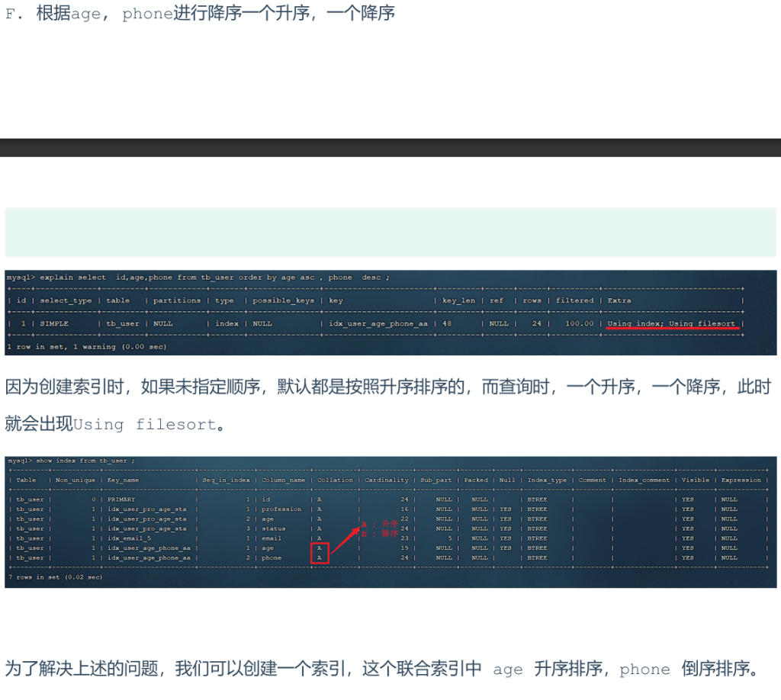Select the empty light green code block
The width and height of the screenshot is (781, 700).
[390, 232]
